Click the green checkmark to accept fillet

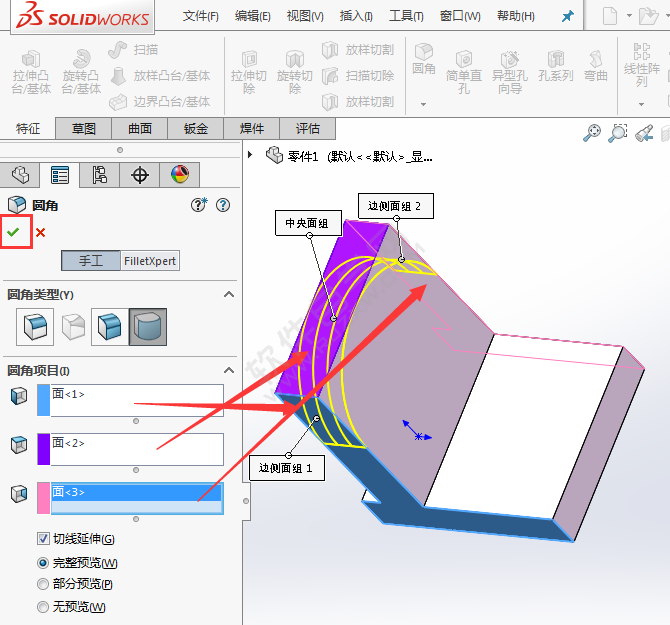(x=14, y=232)
